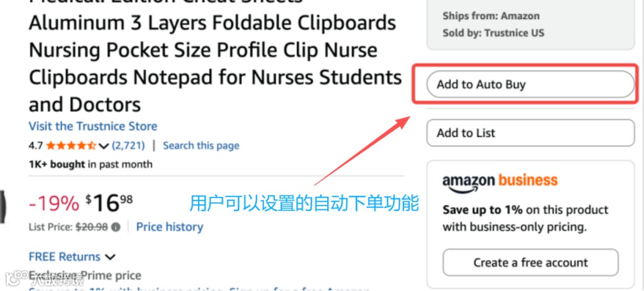Screen dimensions: 644x291
Task: Open the Visit the Trustnice Store link
Action: click(93, 126)
